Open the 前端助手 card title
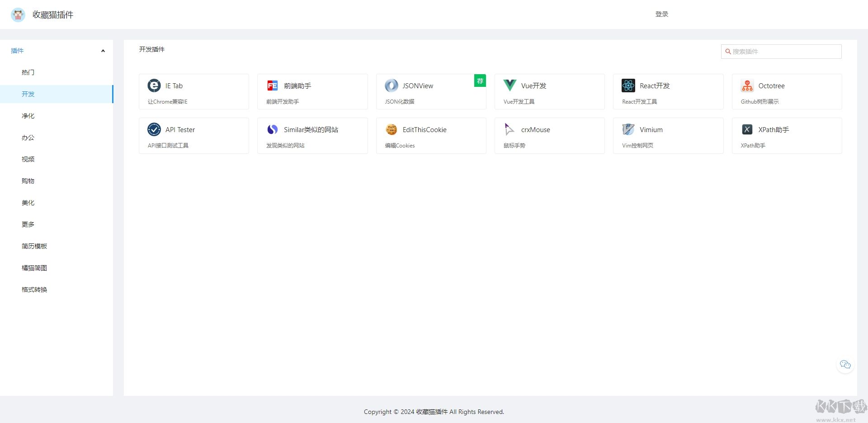868x423 pixels. click(x=297, y=86)
